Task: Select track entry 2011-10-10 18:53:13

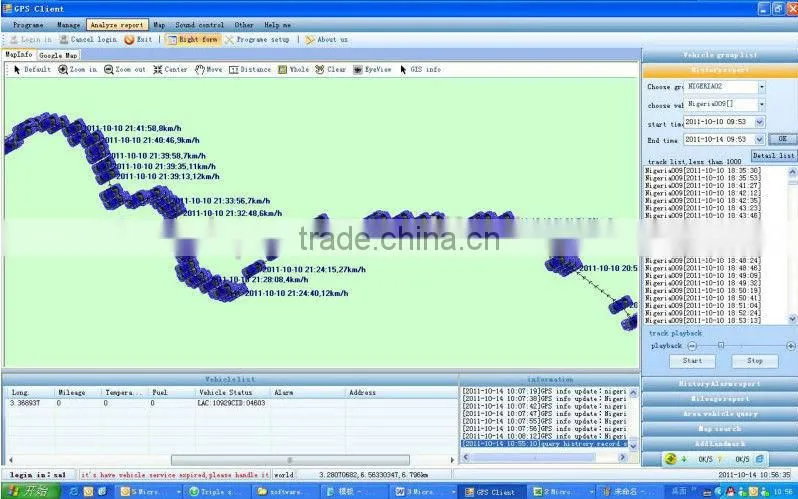Action: 703,321
